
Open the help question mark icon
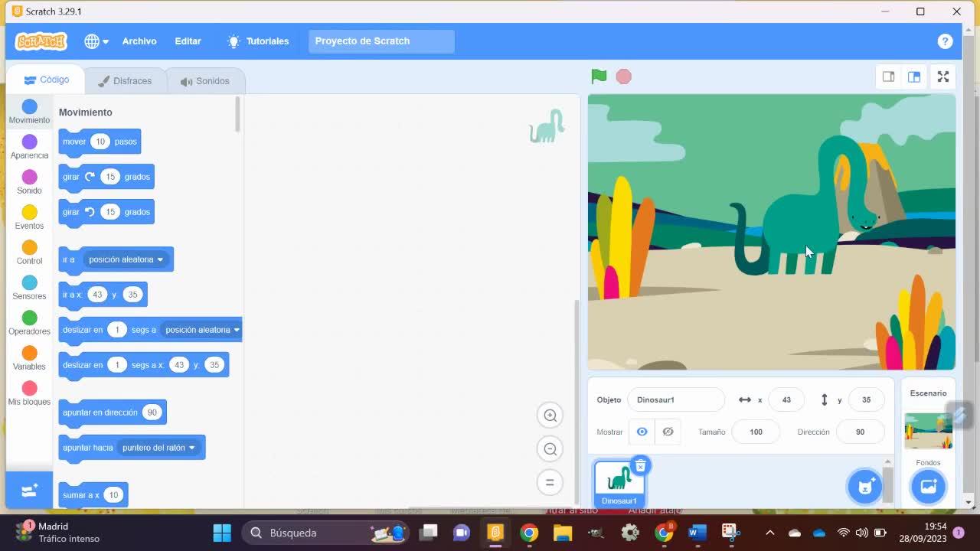pos(945,41)
